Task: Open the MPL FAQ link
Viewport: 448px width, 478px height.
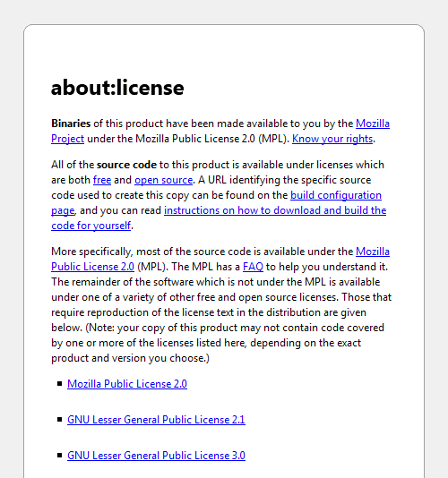Action: point(253,267)
